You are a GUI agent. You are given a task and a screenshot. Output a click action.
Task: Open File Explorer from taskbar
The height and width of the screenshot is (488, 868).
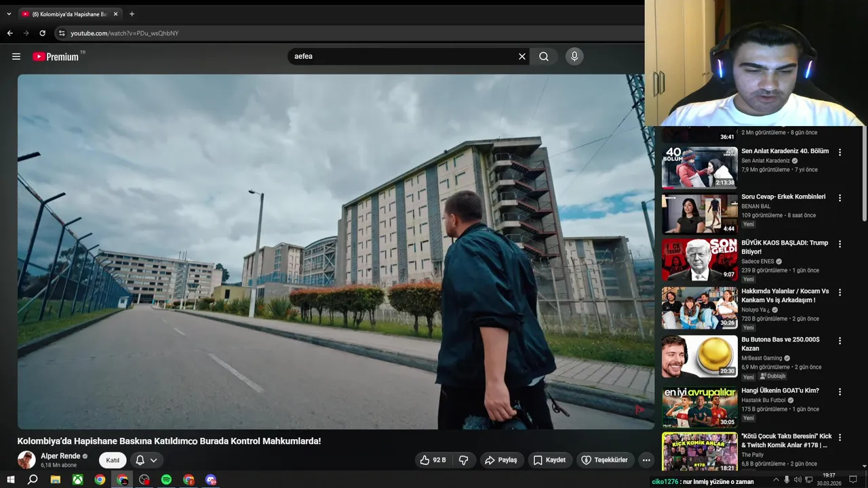click(x=56, y=479)
